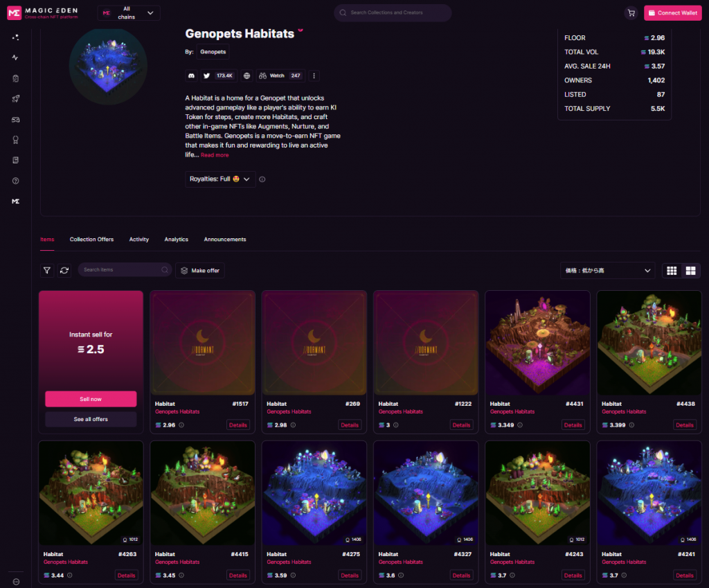The height and width of the screenshot is (588, 709).
Task: Open the website globe icon
Action: pyautogui.click(x=246, y=75)
